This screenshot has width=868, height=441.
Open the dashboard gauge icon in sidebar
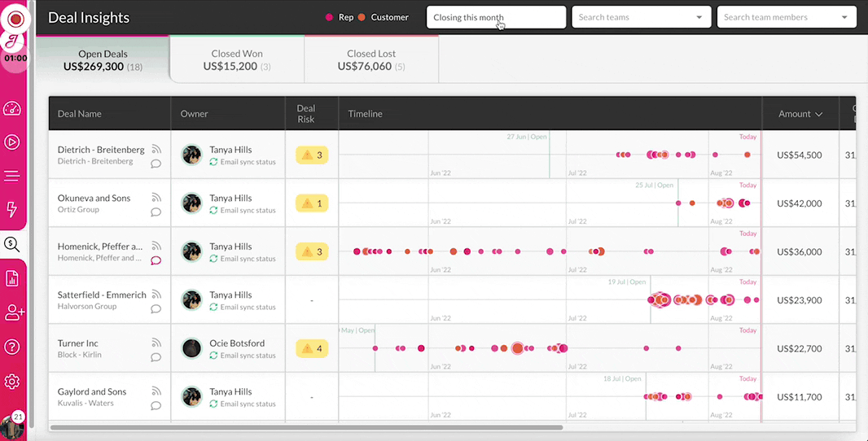[x=12, y=108]
